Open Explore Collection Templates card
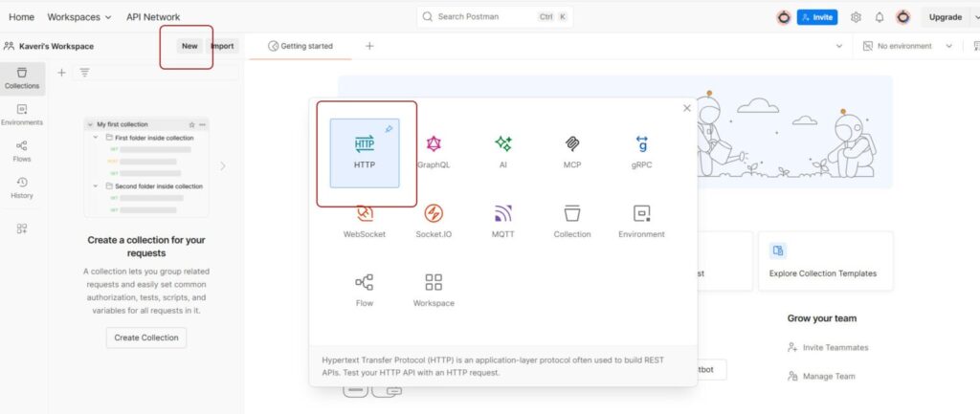980x414 pixels. coord(826,261)
